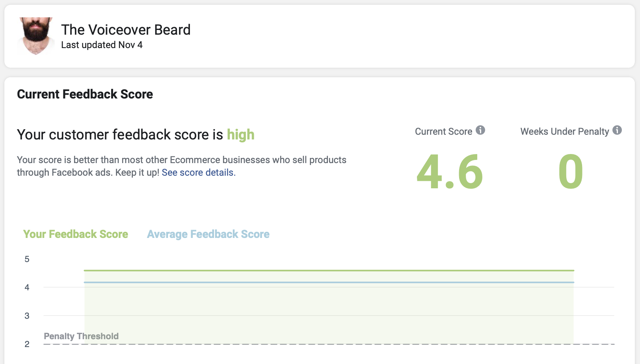Viewport: 640px width, 364px height.
Task: Open the See score details link
Action: [198, 173]
